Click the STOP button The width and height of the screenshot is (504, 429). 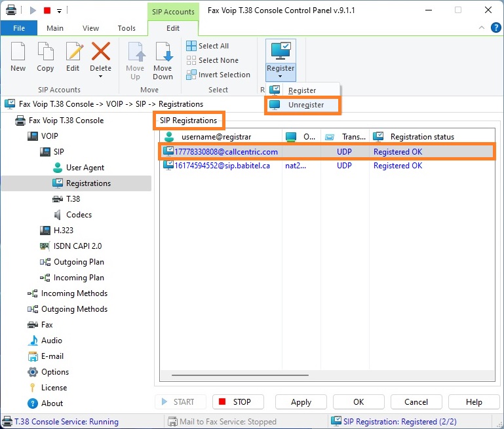tap(238, 402)
